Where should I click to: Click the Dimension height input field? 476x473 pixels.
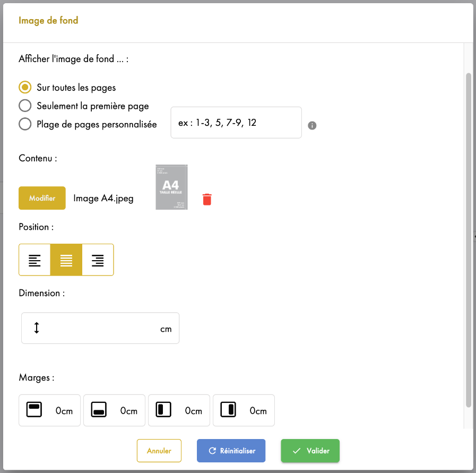(x=100, y=328)
